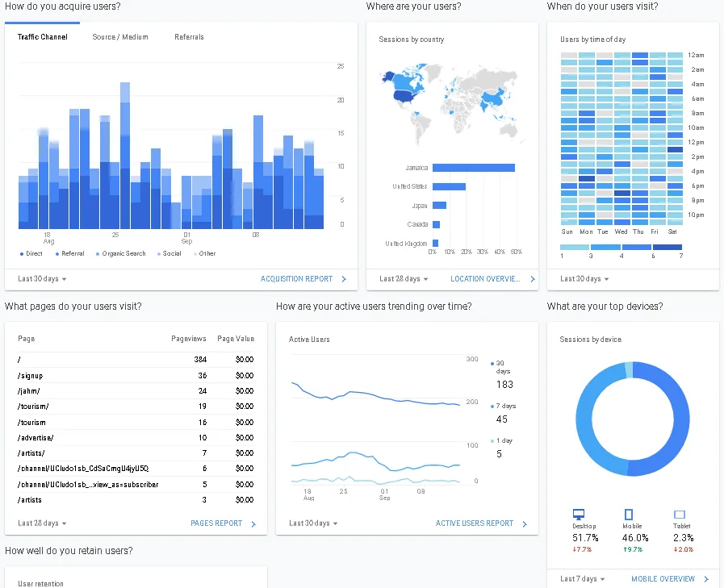The height and width of the screenshot is (588, 724).
Task: Toggle the Direct legend item
Action: (31, 254)
